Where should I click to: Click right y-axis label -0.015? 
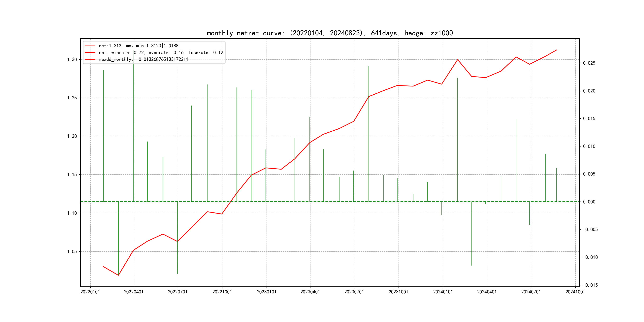590,285
